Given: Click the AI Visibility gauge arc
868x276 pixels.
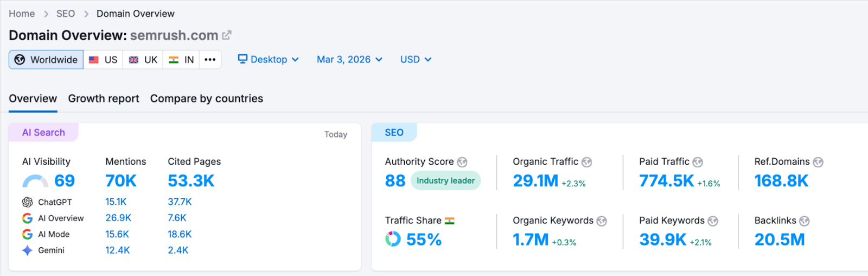Looking at the screenshot, I should point(35,181).
